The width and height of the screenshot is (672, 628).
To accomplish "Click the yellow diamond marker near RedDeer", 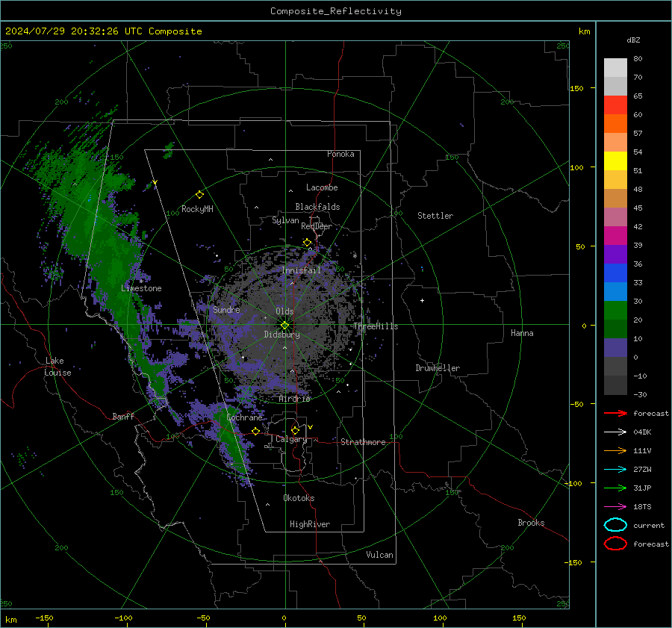I will [307, 243].
